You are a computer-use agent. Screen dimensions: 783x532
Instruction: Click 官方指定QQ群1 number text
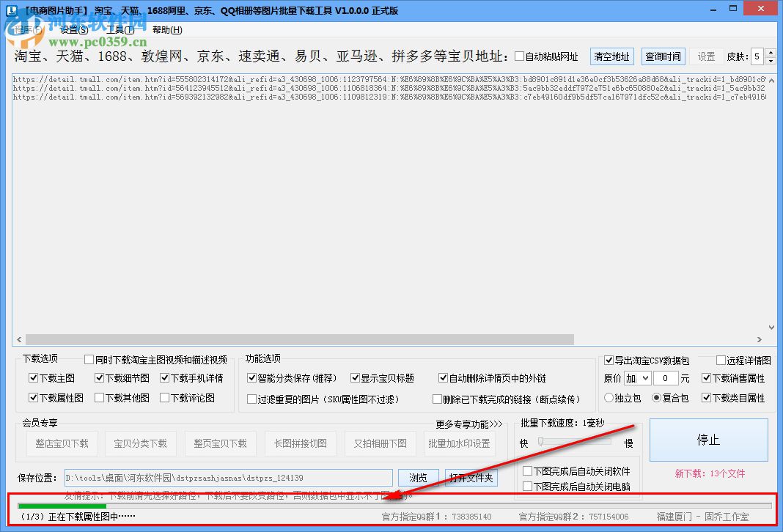click(x=436, y=517)
